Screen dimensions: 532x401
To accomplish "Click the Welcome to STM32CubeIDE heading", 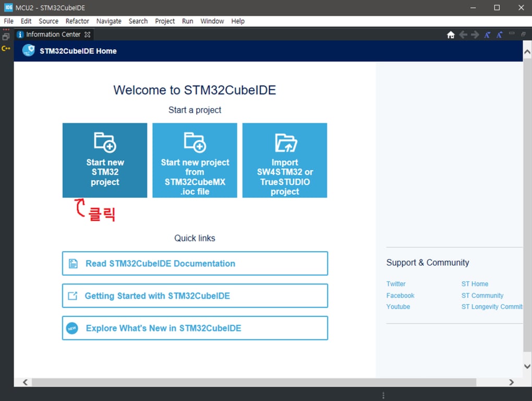I will tap(195, 90).
